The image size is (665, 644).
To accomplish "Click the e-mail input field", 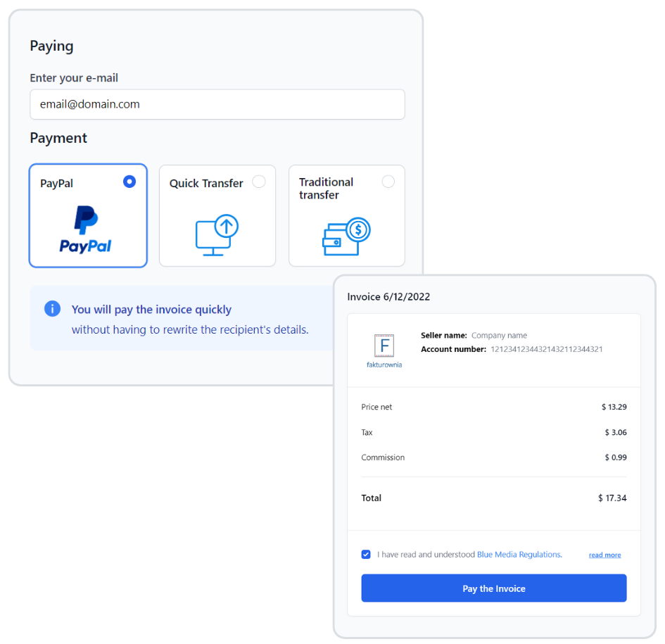I will 217,104.
